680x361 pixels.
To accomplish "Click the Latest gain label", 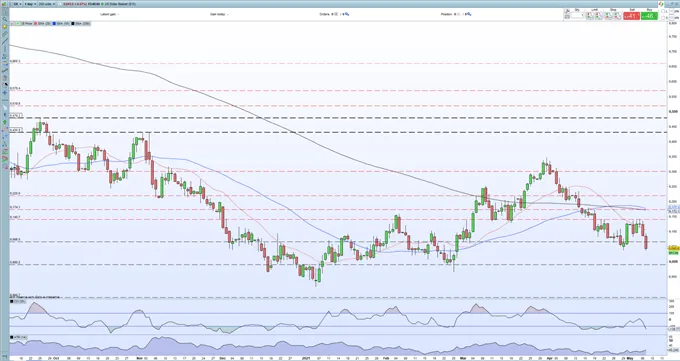I will tap(108, 14).
